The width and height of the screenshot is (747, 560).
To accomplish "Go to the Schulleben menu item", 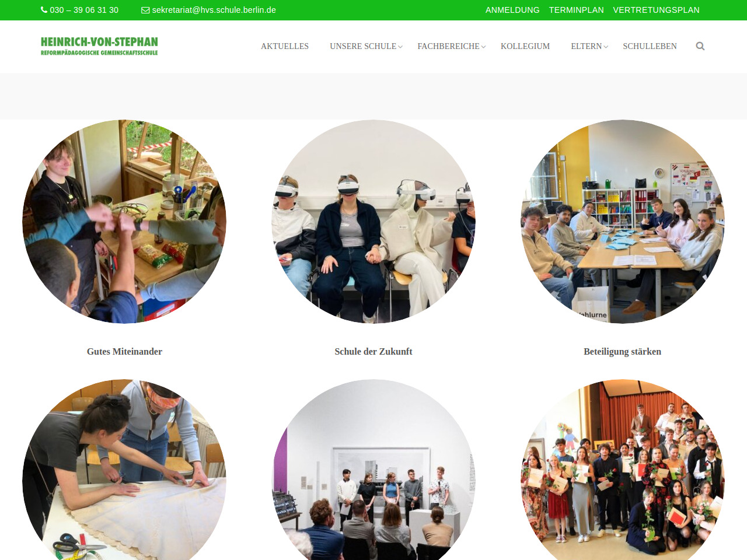I will click(x=650, y=46).
